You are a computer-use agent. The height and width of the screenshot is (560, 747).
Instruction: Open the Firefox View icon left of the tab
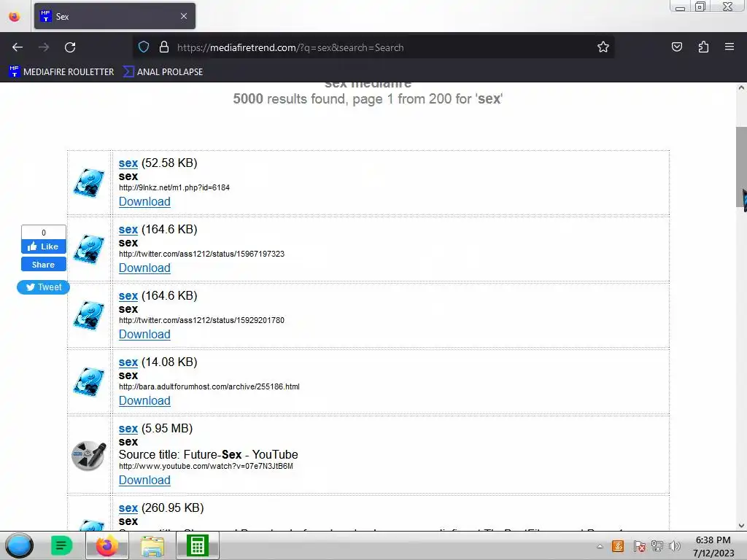click(15, 17)
